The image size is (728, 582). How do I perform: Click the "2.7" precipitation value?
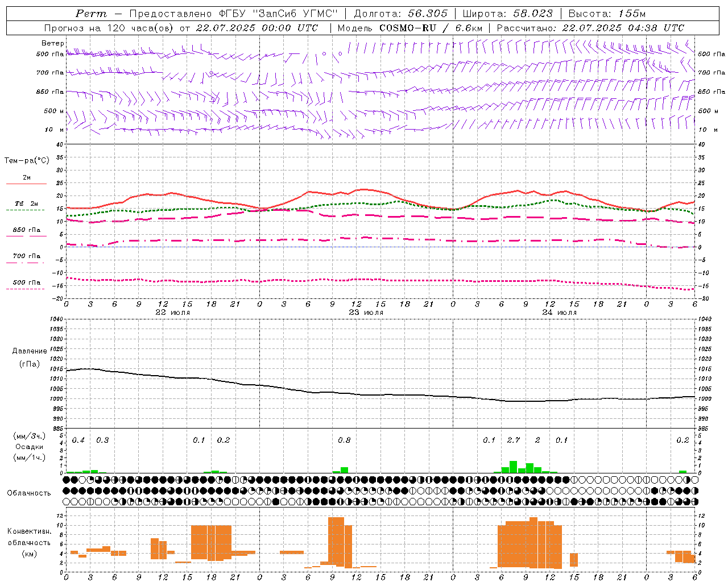[514, 440]
